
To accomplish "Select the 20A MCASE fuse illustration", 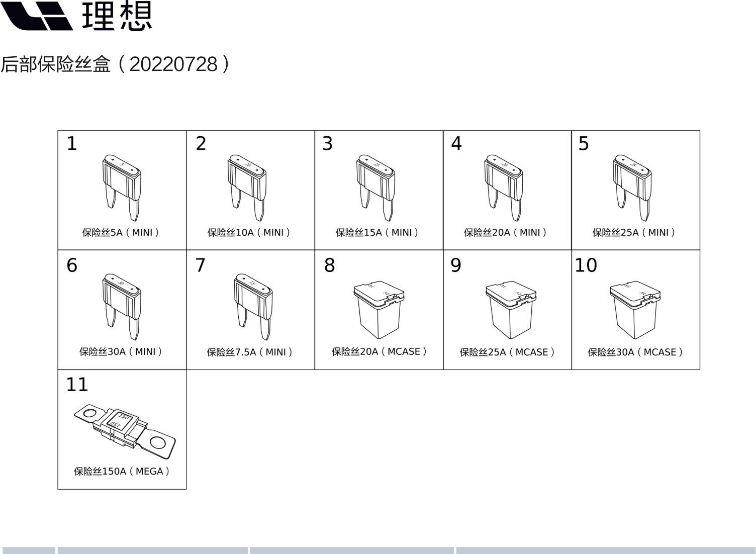I will coord(379,310).
